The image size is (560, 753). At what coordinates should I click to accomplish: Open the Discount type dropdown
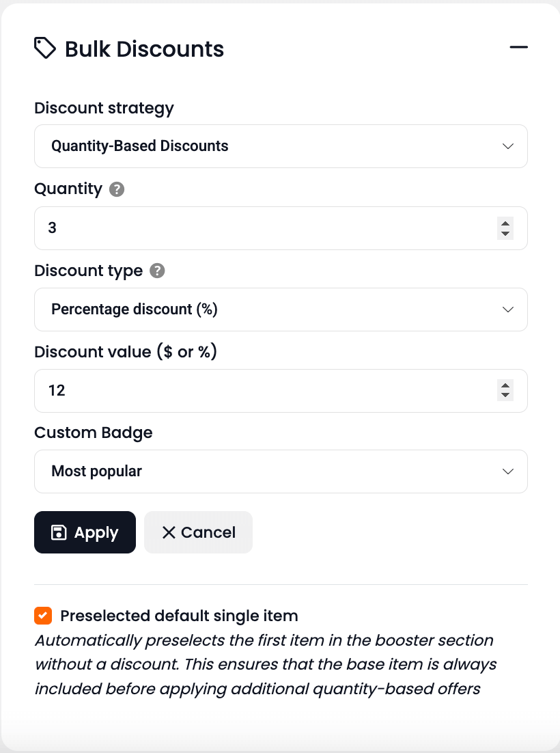tap(281, 310)
